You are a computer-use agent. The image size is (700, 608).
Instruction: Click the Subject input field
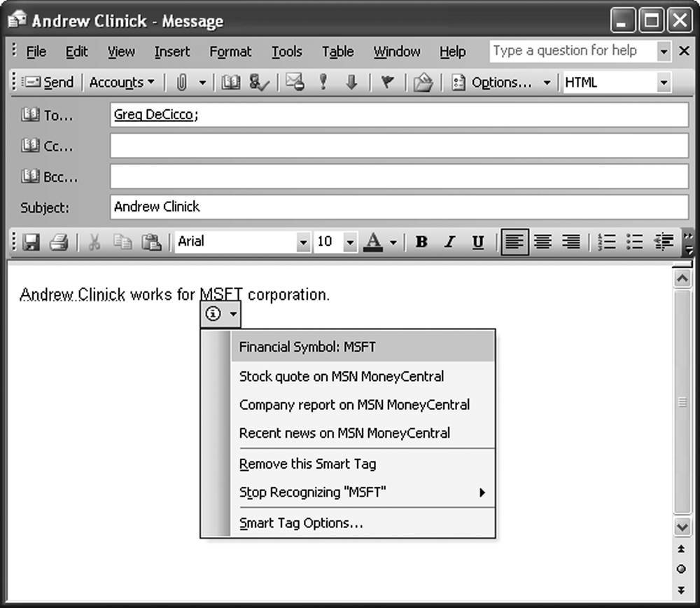[399, 207]
